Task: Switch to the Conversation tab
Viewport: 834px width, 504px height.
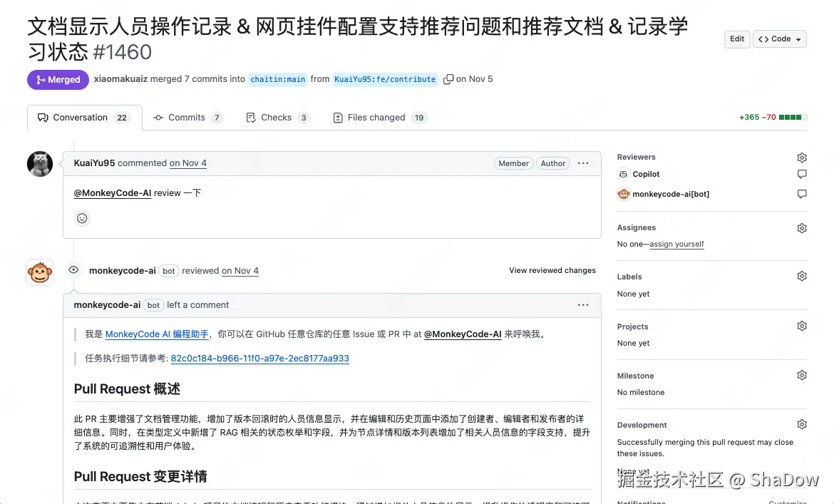Action: [85, 118]
